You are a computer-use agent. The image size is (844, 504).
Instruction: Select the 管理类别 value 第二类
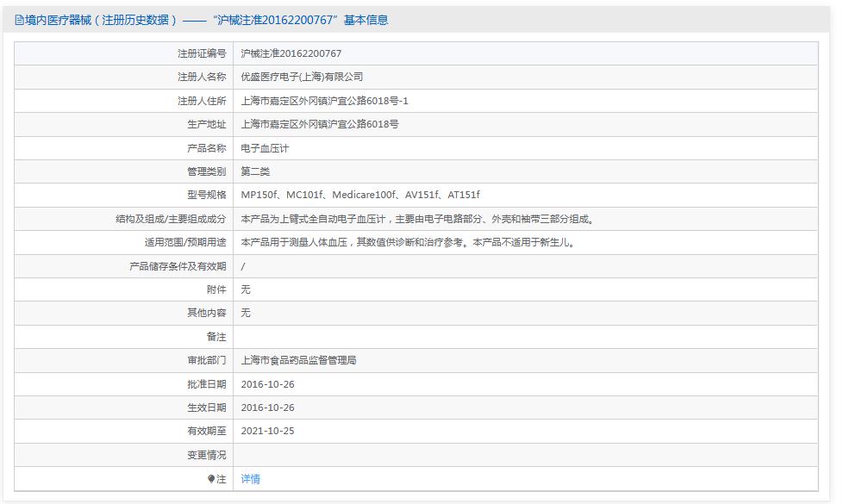(256, 171)
